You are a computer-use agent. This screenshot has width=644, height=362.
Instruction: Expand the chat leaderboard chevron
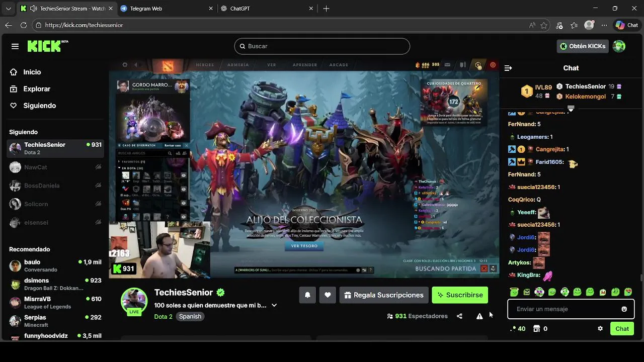pyautogui.click(x=571, y=109)
